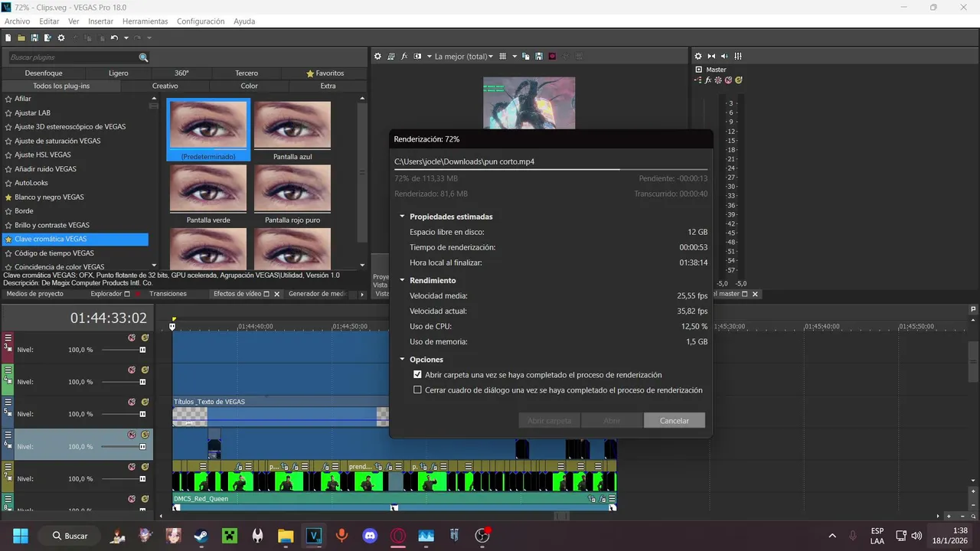980x551 pixels.
Task: Create a new project with the toolbar icon
Action: coord(8,37)
